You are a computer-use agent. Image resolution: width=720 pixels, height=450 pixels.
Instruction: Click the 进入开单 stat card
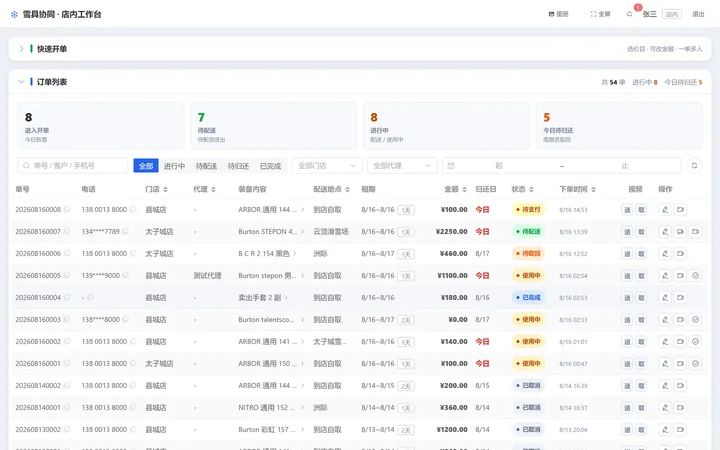(101, 126)
